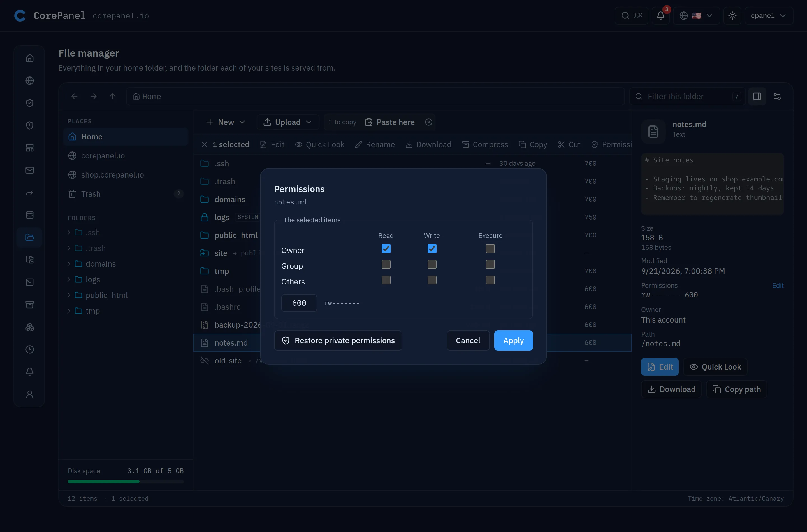Image resolution: width=807 pixels, height=532 pixels.
Task: Click Download in details panel
Action: 671,389
